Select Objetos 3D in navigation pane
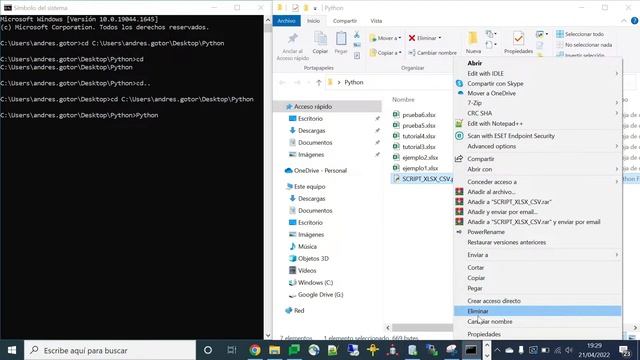640x360 pixels. (313, 259)
